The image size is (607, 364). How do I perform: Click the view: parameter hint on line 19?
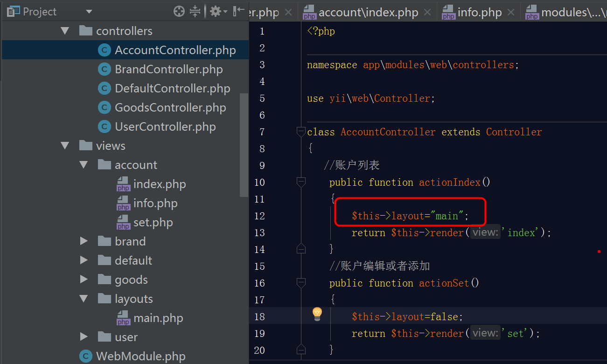485,333
